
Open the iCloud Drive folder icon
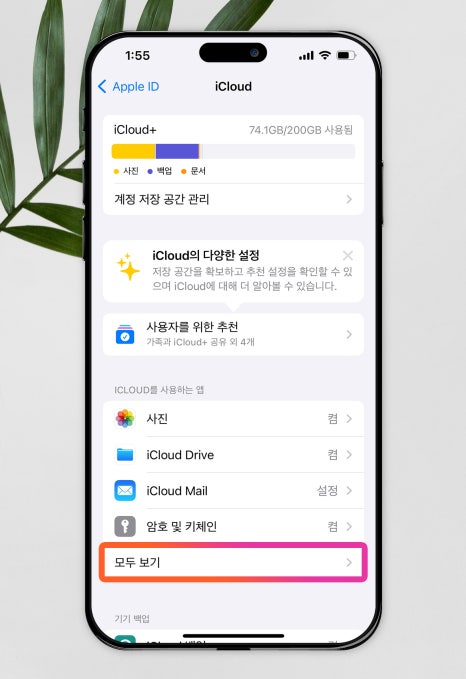click(125, 455)
